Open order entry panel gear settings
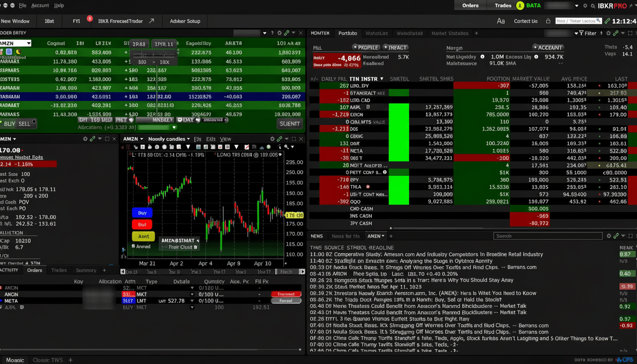This screenshot has height=364, width=637. pyautogui.click(x=279, y=33)
